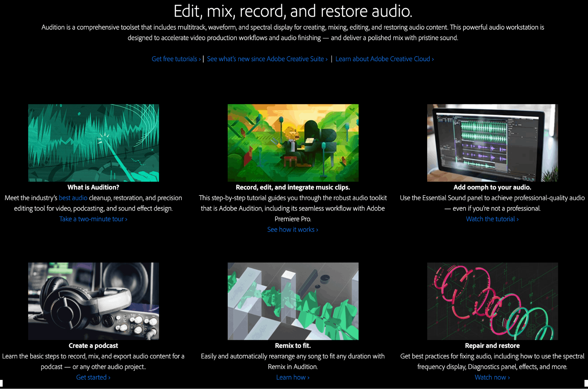
Task: Open the See how it works link
Action: [x=293, y=230]
